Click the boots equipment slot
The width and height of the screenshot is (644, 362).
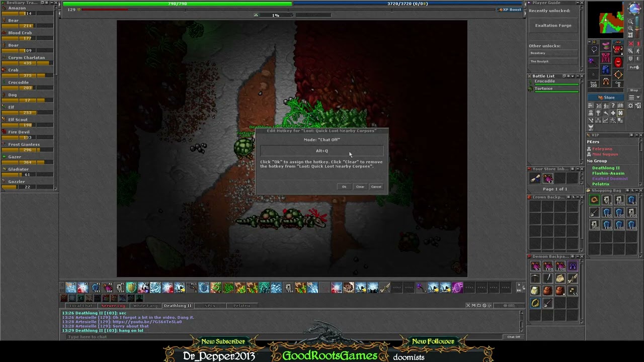(606, 81)
